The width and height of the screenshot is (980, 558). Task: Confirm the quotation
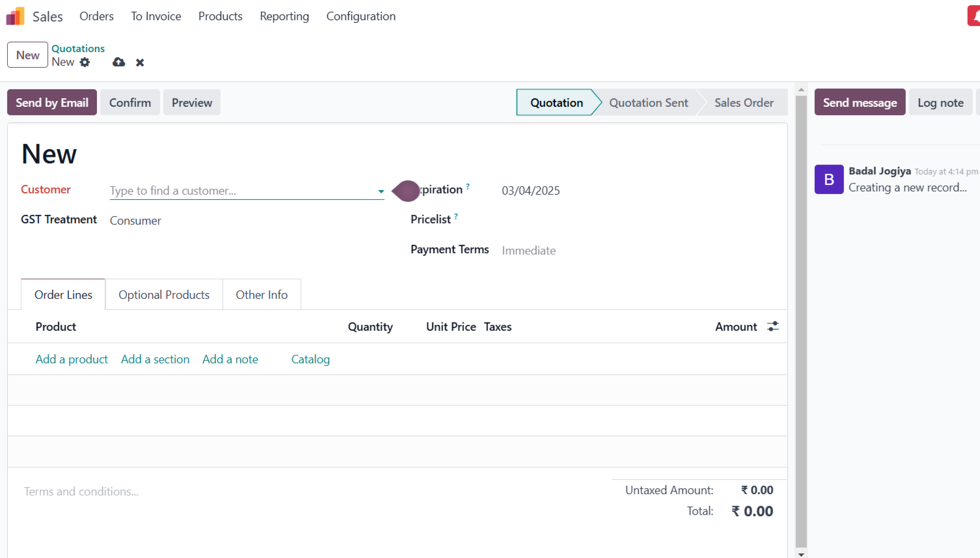pos(130,102)
